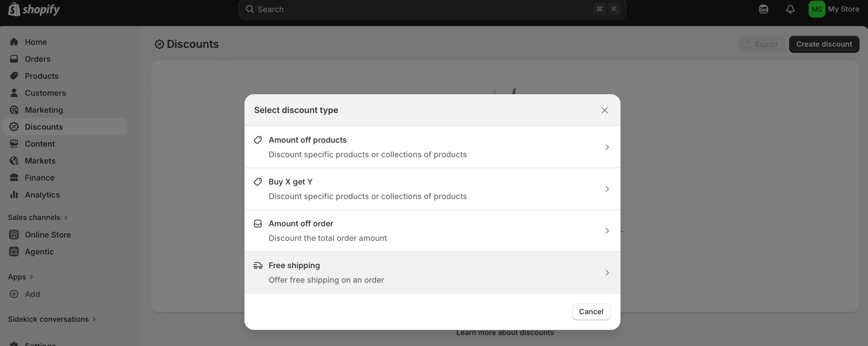Click the Amount off order inbox icon
This screenshot has height=346, width=868.
258,224
